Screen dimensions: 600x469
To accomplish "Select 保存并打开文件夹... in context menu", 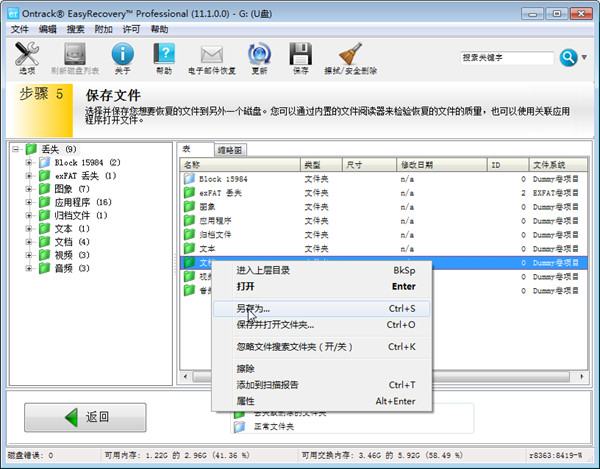I will point(275,324).
